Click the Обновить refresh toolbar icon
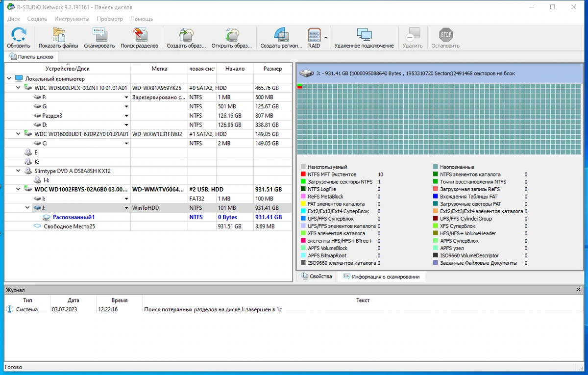The width and height of the screenshot is (588, 375). 19,35
